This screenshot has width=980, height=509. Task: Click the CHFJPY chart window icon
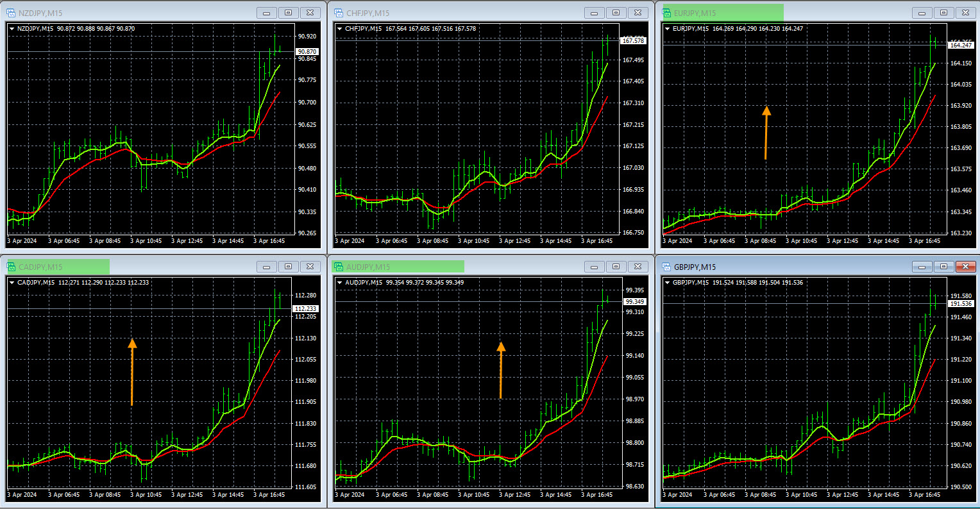click(339, 13)
